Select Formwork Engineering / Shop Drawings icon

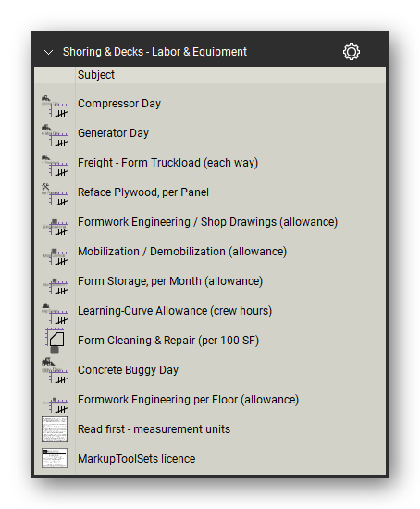click(x=56, y=227)
